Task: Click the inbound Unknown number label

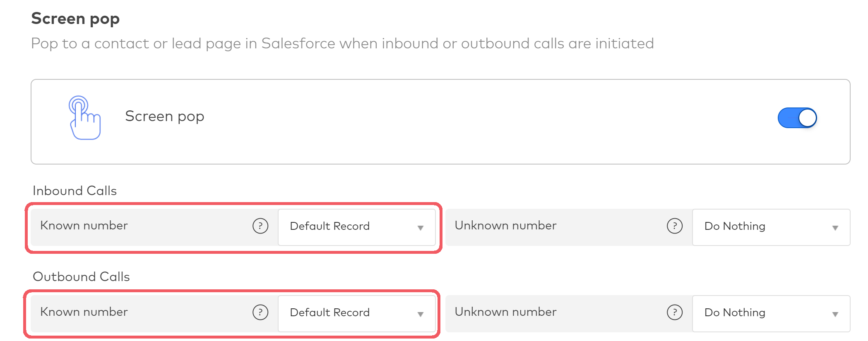Action: click(505, 226)
